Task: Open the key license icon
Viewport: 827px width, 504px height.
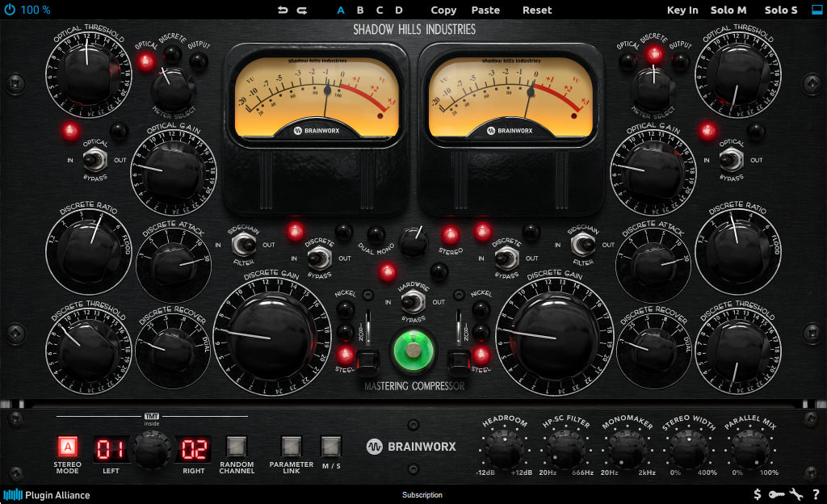Action: point(776,494)
